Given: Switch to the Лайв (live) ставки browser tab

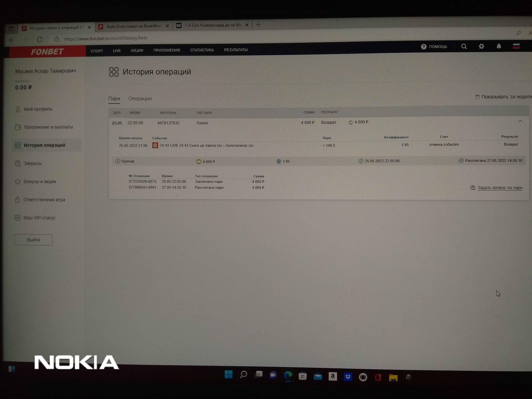Looking at the screenshot, I should pyautogui.click(x=134, y=26).
